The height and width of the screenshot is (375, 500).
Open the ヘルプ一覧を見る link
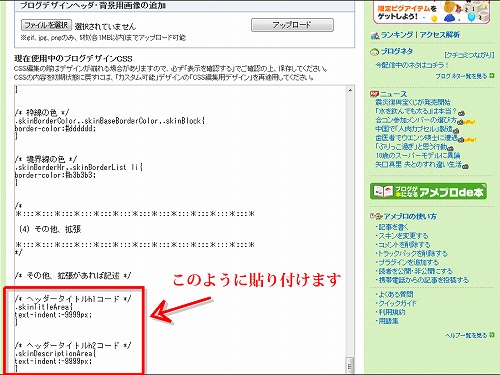(x=466, y=335)
